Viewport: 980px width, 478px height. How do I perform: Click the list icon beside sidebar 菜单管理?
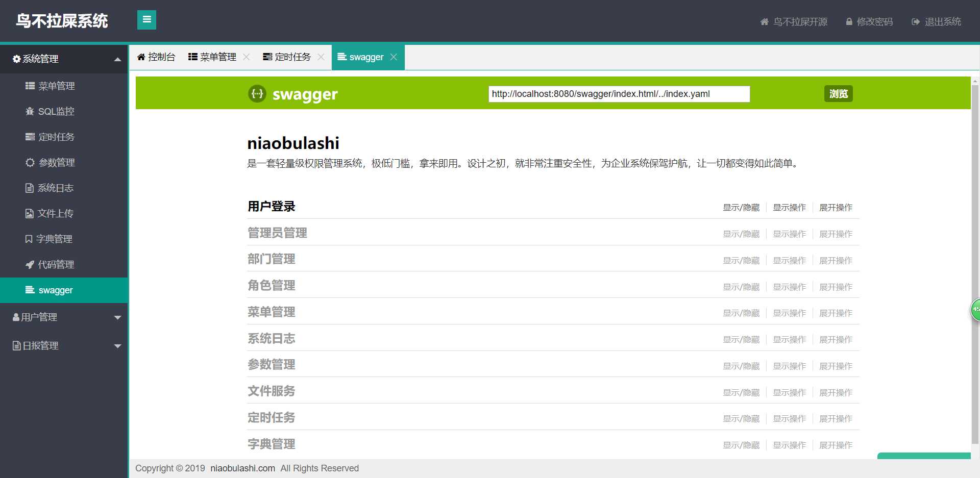[x=30, y=86]
